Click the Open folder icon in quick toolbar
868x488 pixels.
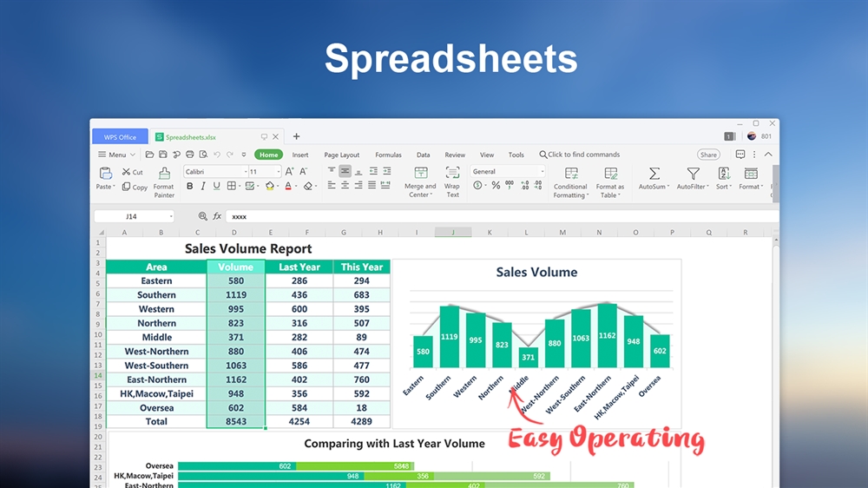pos(149,155)
